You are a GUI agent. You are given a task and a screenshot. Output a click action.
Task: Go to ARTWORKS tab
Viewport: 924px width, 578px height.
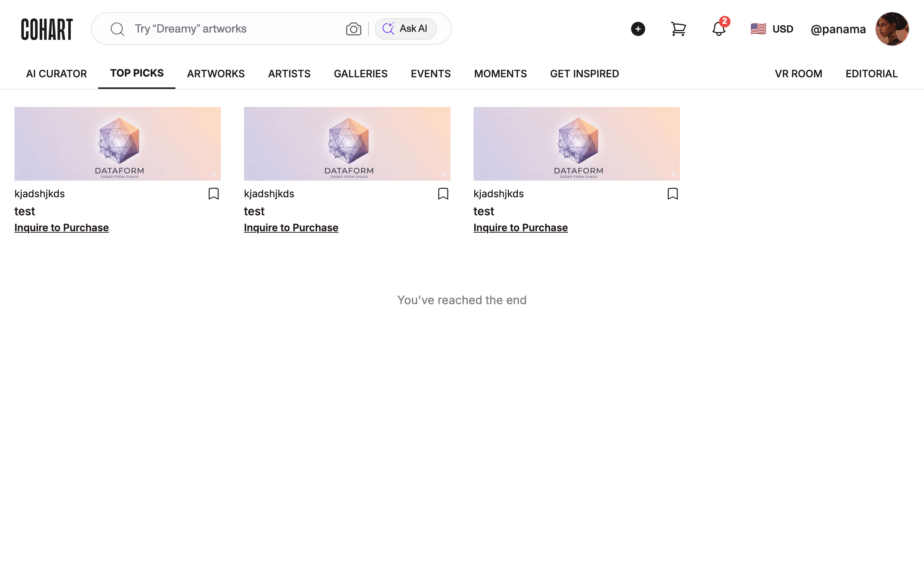click(216, 73)
